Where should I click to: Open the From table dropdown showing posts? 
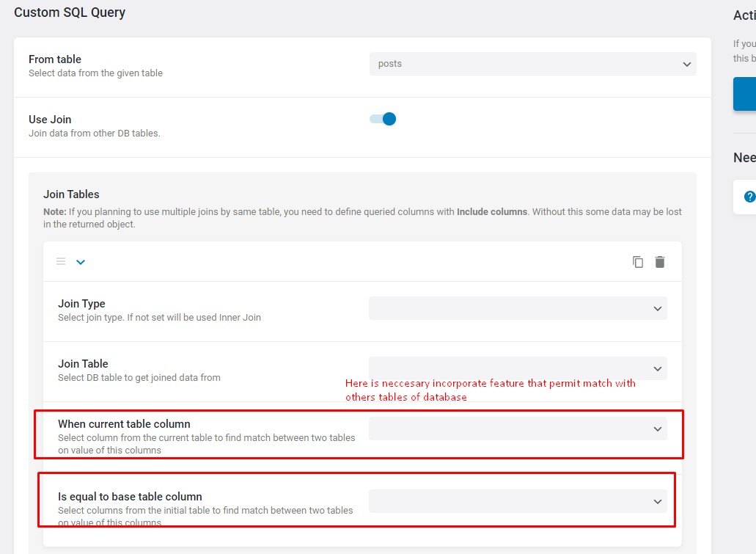(533, 64)
